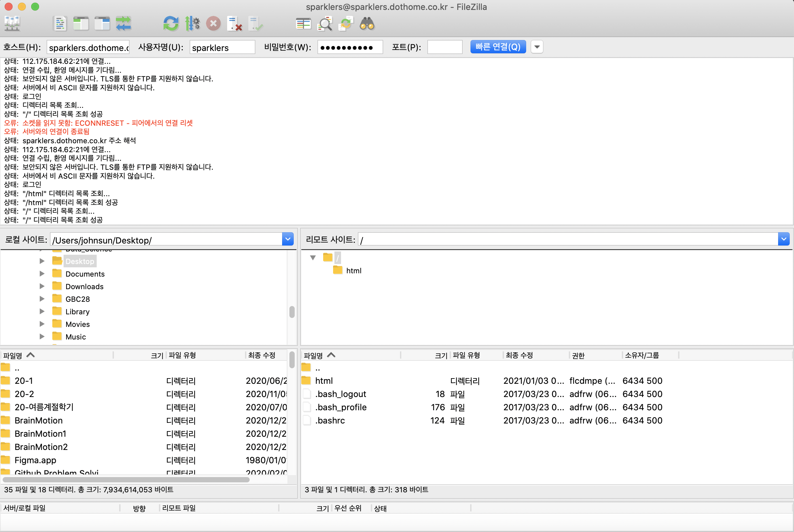Sort remote files by 권한 column
Viewport: 794px width, 532px height.
click(x=596, y=355)
